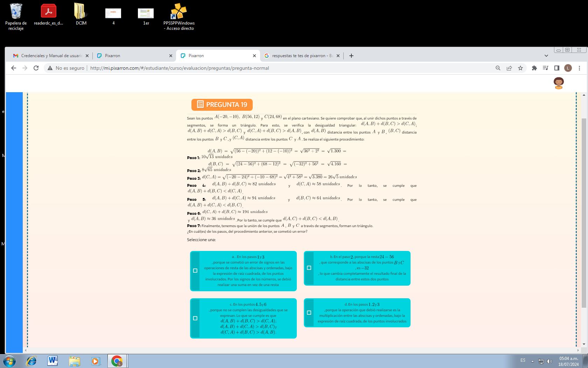Select answer b checkbox about paso 2
This screenshot has width=588, height=368.
click(309, 268)
